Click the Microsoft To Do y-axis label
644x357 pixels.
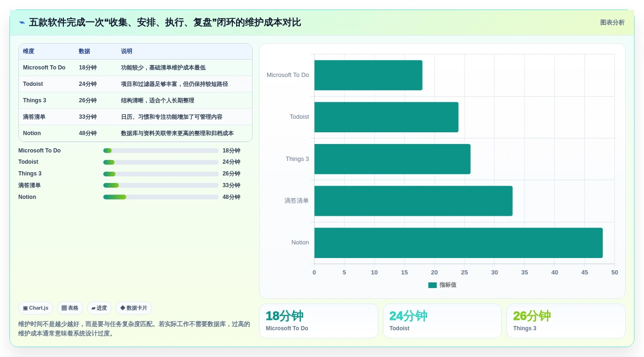288,75
